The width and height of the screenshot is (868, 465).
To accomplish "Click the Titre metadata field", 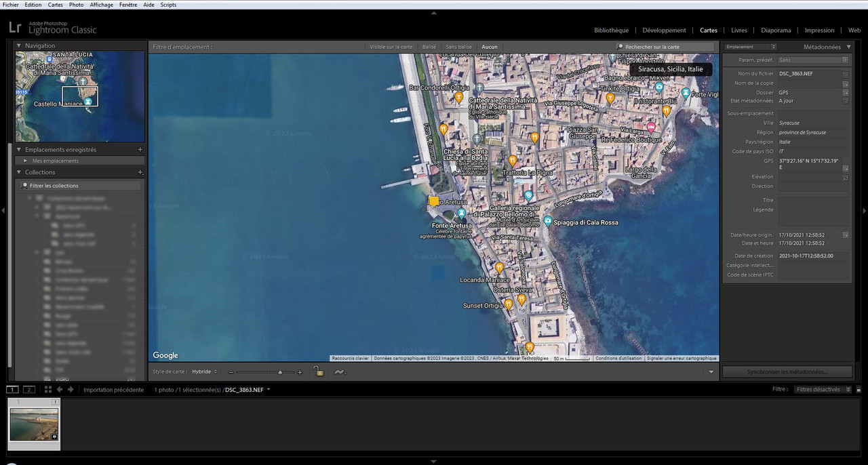I will 812,200.
